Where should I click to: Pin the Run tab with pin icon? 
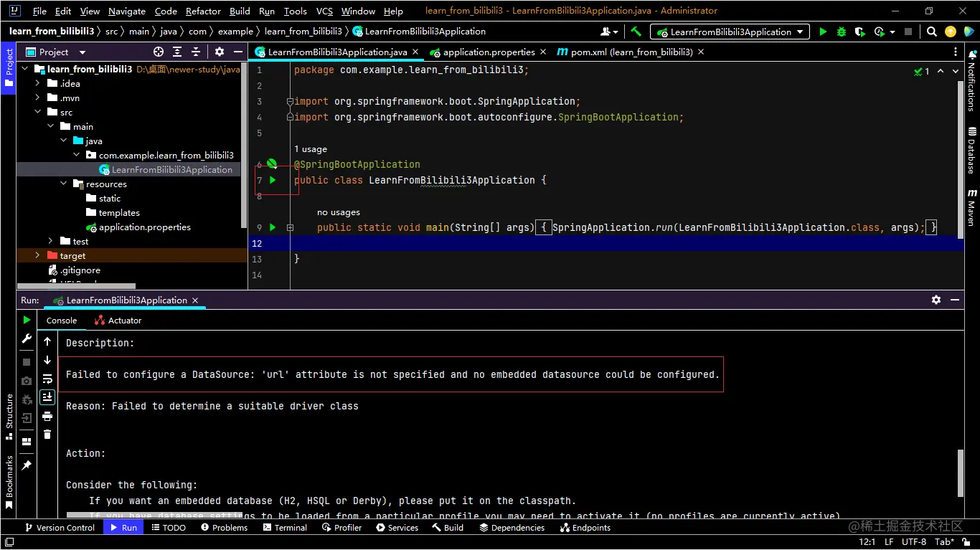pos(27,465)
